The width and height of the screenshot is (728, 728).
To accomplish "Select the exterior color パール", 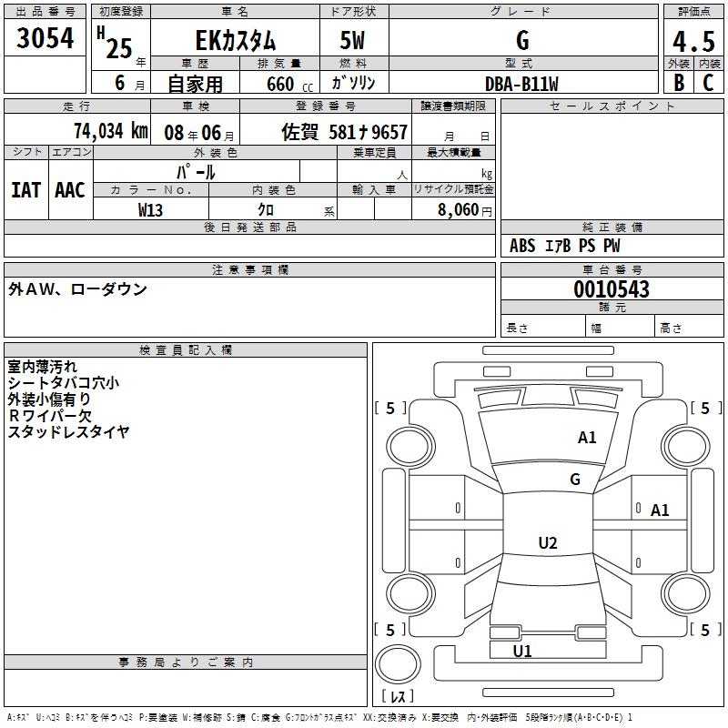I will click(196, 172).
